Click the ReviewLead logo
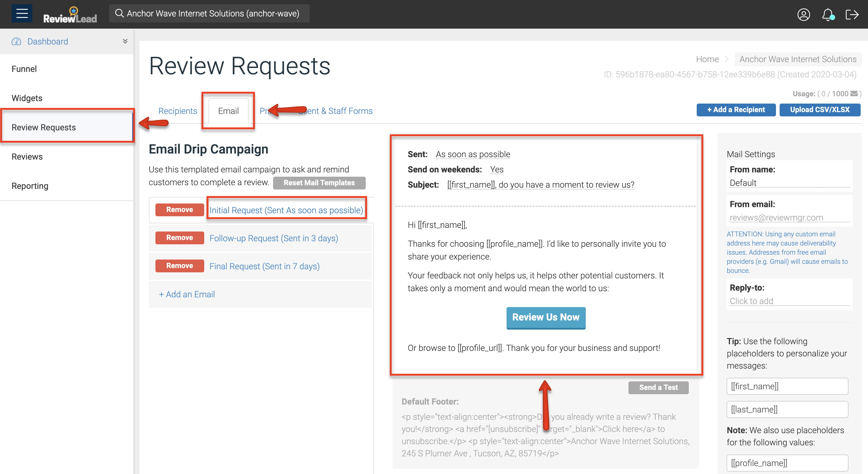The height and width of the screenshot is (474, 868). click(70, 15)
